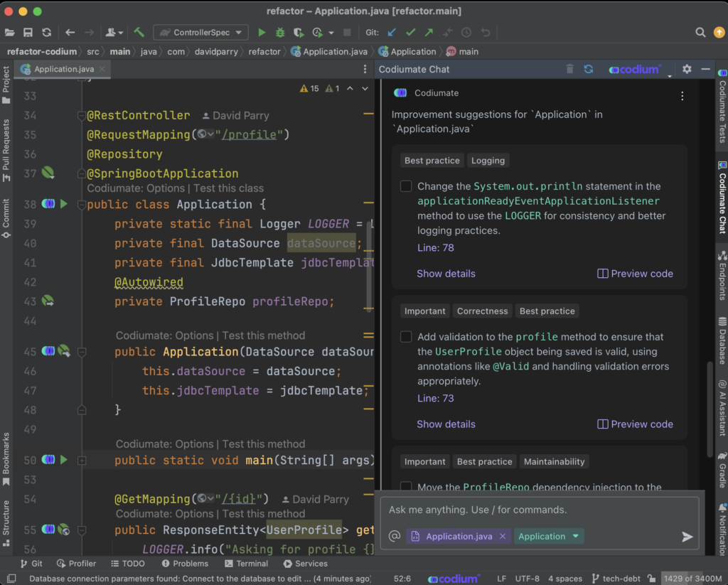Viewport: 728px width, 585px height.
Task: Check the System.out.println logging suggestion
Action: [406, 186]
